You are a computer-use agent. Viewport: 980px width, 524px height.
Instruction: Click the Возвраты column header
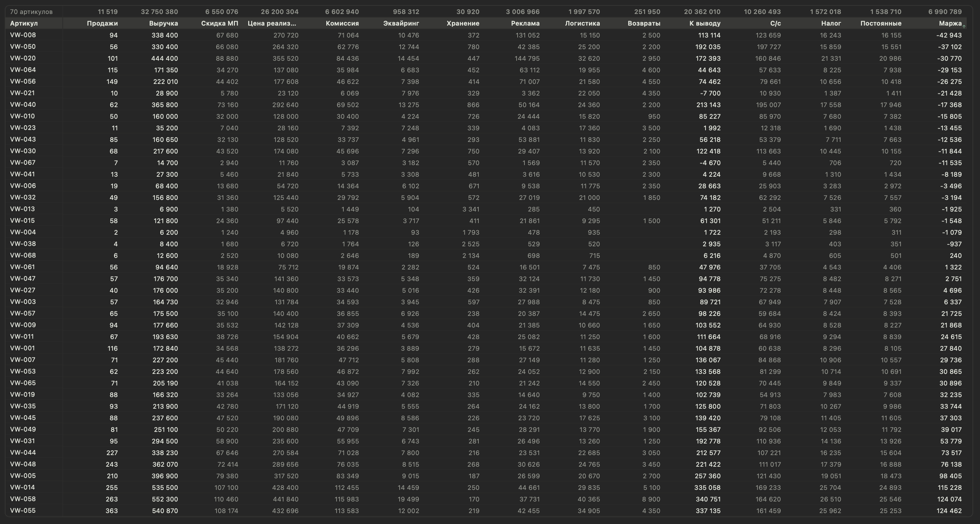pos(644,23)
